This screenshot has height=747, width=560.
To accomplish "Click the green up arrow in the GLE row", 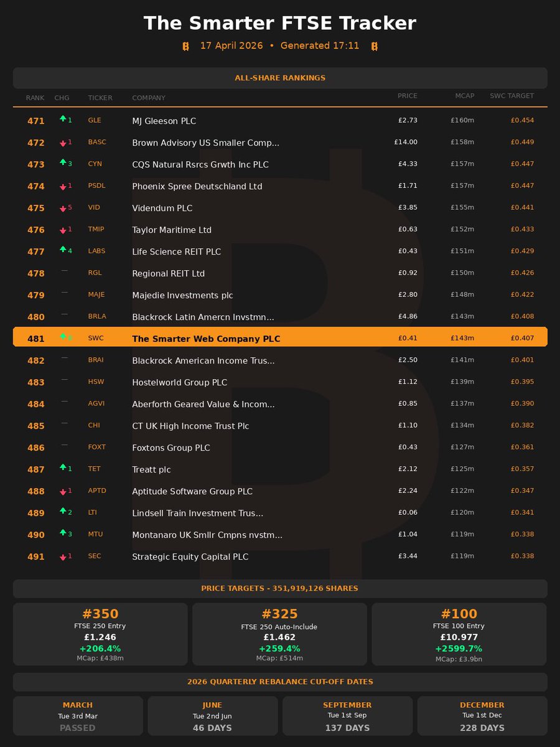I will 63,118.
